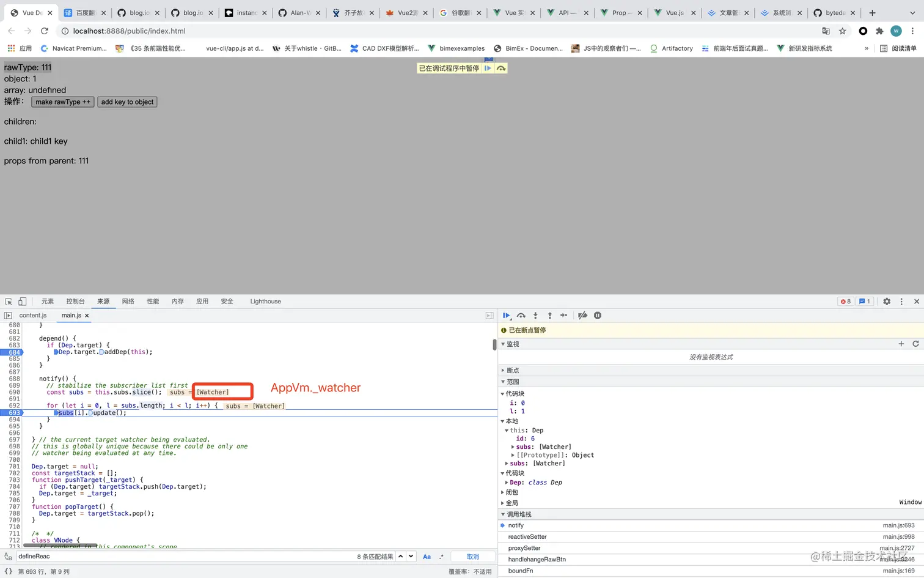Open DevTools settings gear
Viewport: 924px width, 578px height.
887,302
